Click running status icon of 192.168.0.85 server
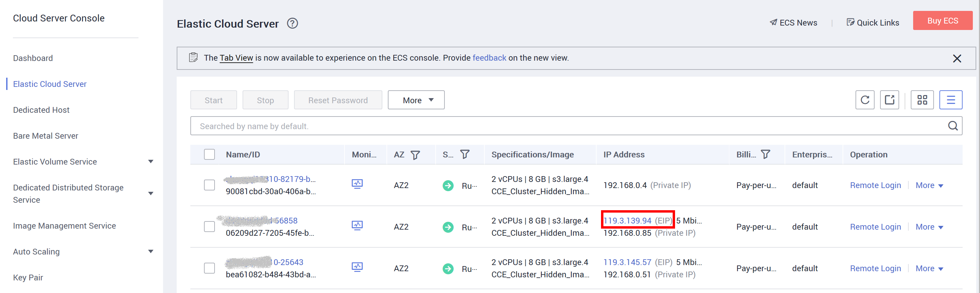Screen dimensions: 980x293 click(x=448, y=227)
